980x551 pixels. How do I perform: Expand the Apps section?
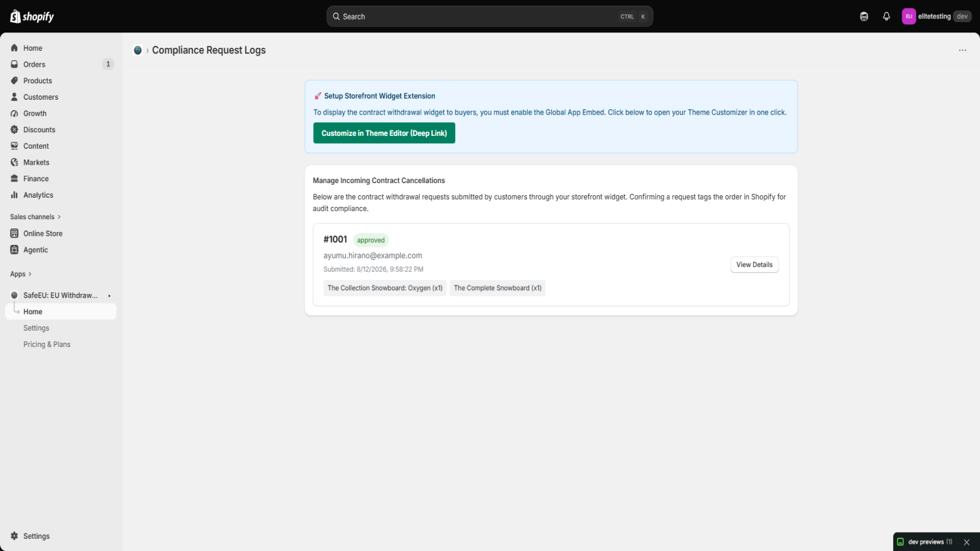(21, 274)
